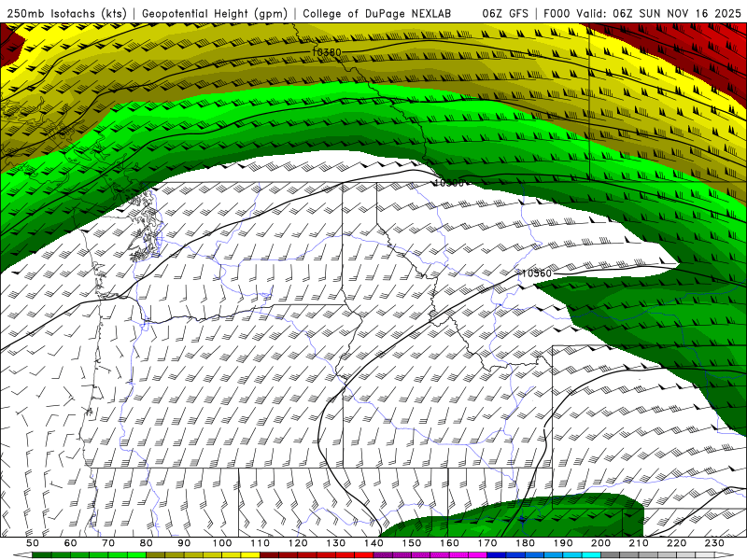Click the 100 knot colorbar label
747x560 pixels.
click(222, 543)
